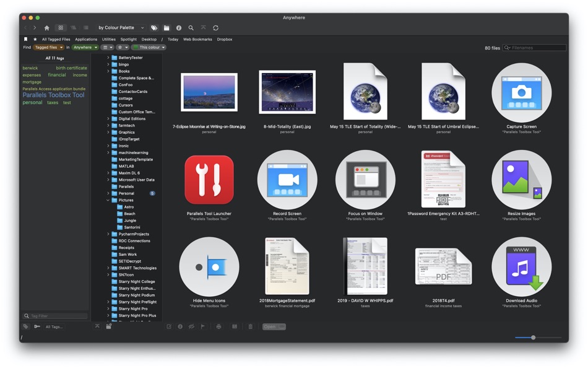Click the icon size slider
This screenshot has width=588, height=368.
(538, 338)
